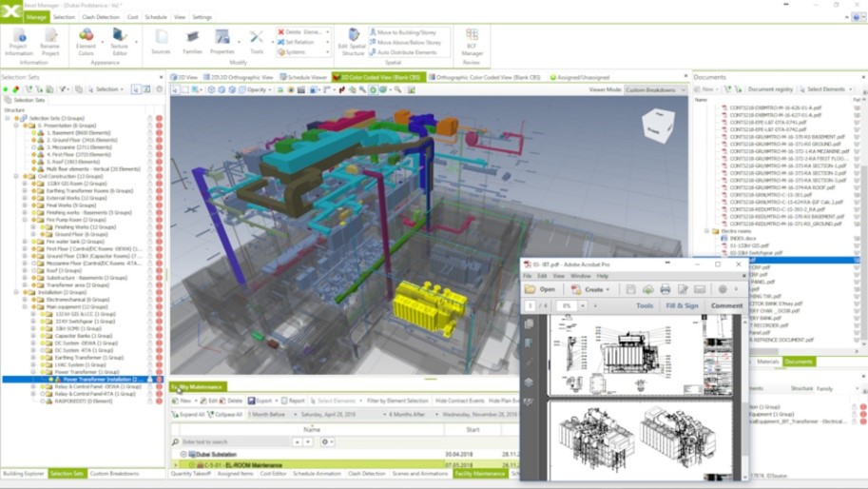Click the view cube in the 3D viewport
Screen dimensions: 868x489
658,126
